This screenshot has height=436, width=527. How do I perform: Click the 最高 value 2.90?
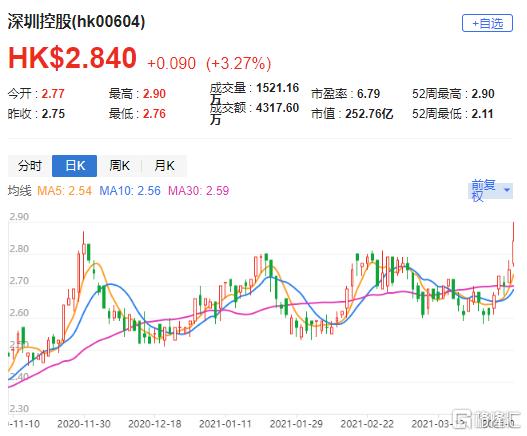point(154,94)
